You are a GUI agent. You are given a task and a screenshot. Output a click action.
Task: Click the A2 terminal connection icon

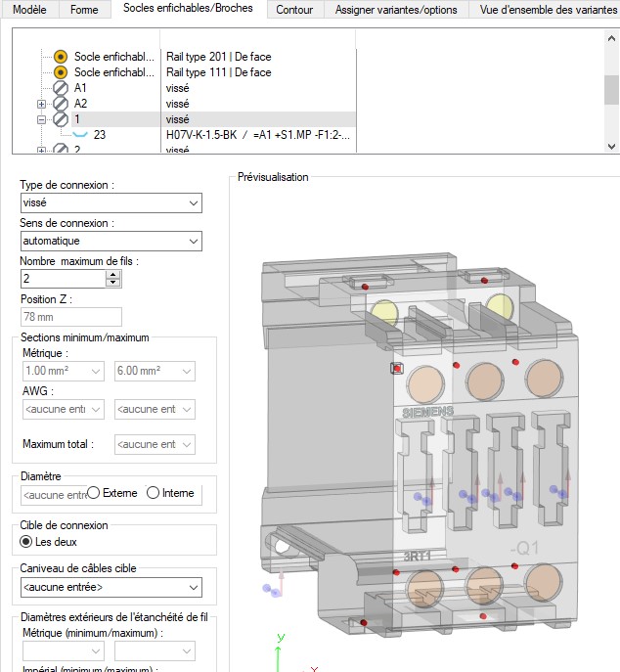[x=60, y=104]
